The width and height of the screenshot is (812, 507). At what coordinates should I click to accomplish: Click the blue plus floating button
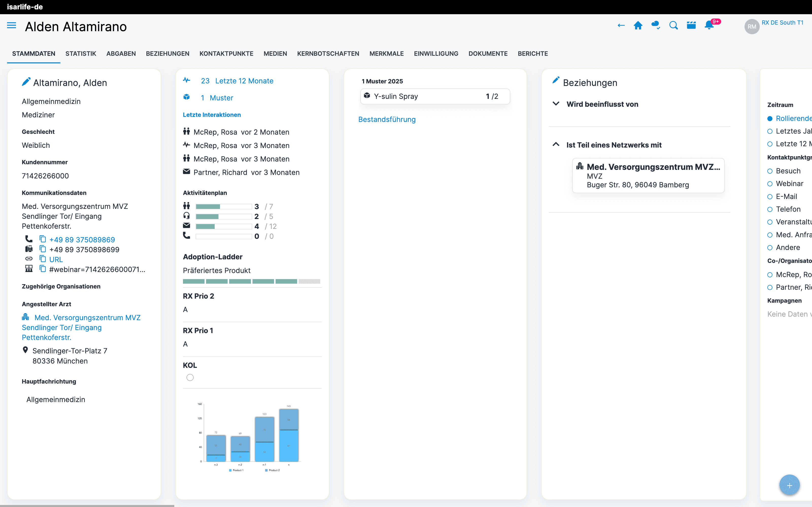pyautogui.click(x=789, y=485)
